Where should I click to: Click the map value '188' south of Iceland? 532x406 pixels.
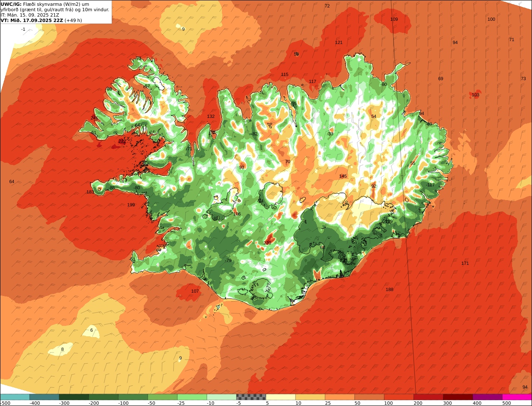tap(389, 290)
